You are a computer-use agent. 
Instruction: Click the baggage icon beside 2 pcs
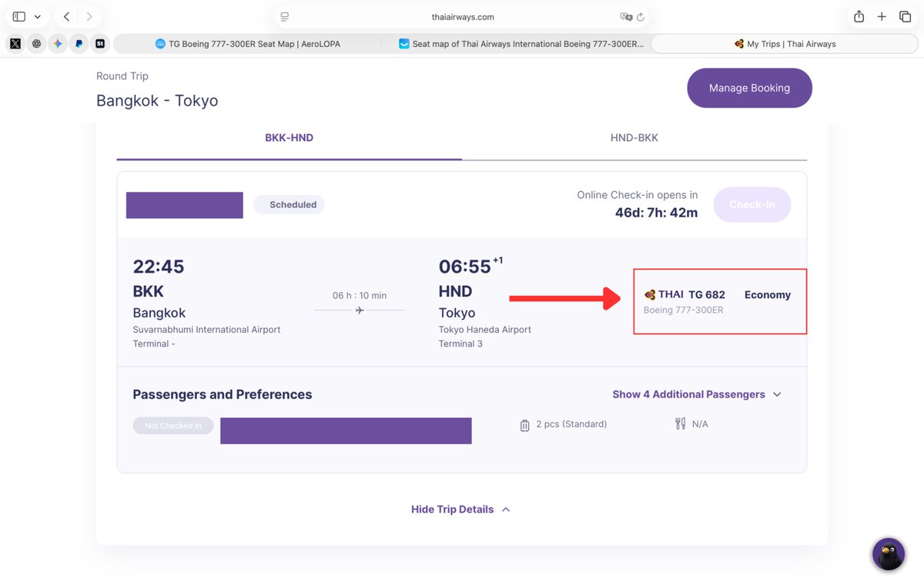coord(524,425)
